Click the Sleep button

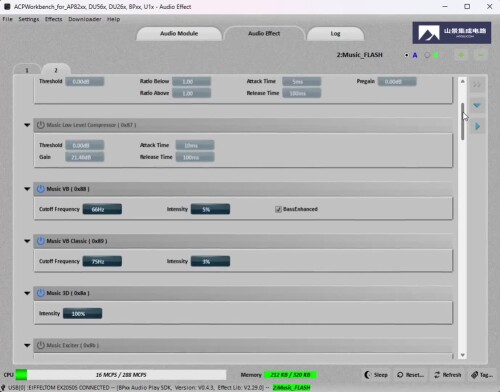tap(376, 375)
